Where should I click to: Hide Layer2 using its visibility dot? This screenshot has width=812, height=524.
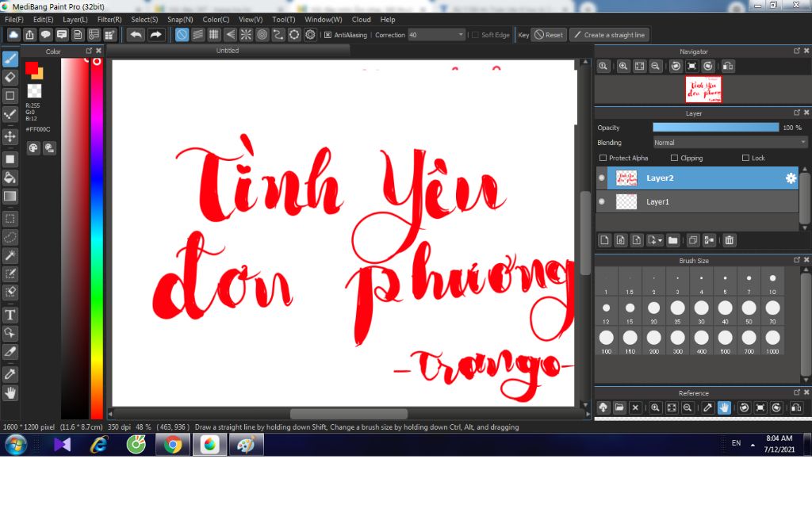pyautogui.click(x=601, y=178)
